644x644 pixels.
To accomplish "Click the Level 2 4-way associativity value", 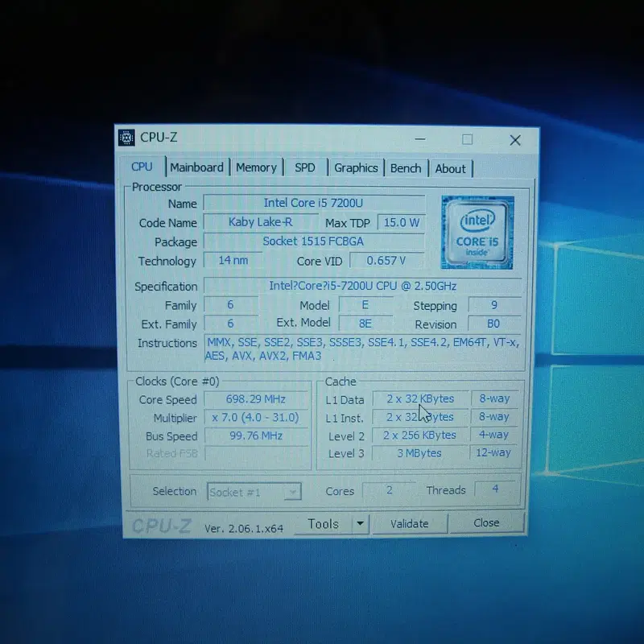I will (x=493, y=435).
